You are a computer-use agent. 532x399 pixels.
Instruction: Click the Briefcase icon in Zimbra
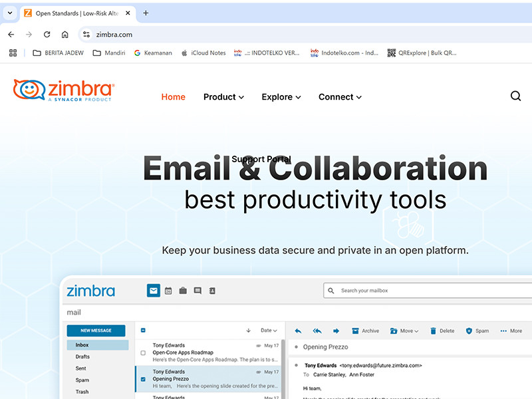point(183,291)
